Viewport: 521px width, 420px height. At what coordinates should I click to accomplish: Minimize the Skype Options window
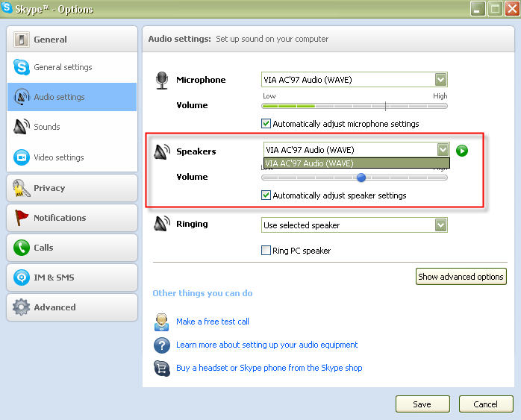point(478,8)
